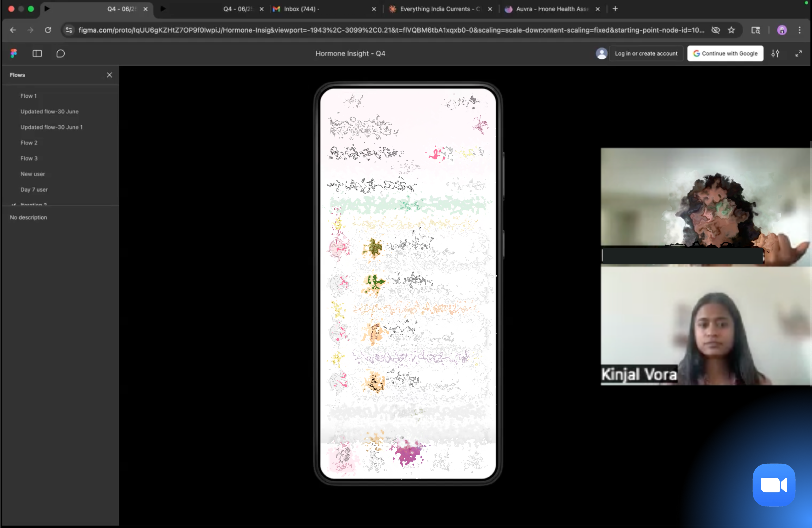Select Flow 2 in Flows list

(x=29, y=143)
